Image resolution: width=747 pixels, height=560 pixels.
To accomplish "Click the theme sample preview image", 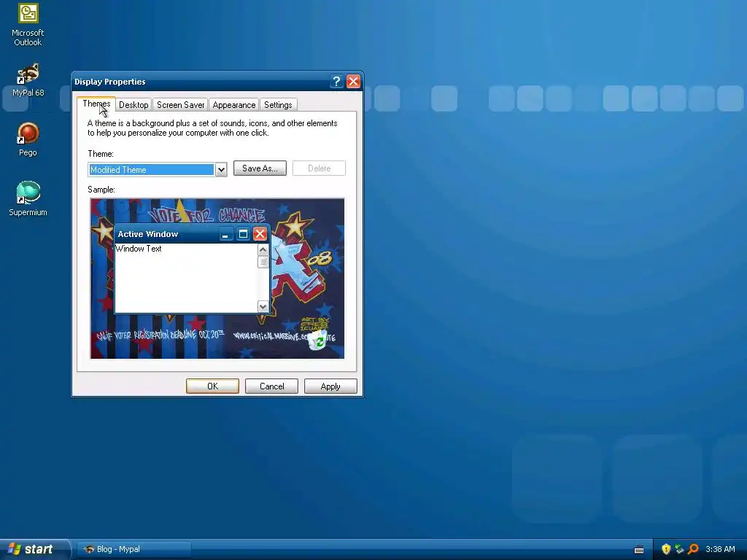I will [217, 279].
